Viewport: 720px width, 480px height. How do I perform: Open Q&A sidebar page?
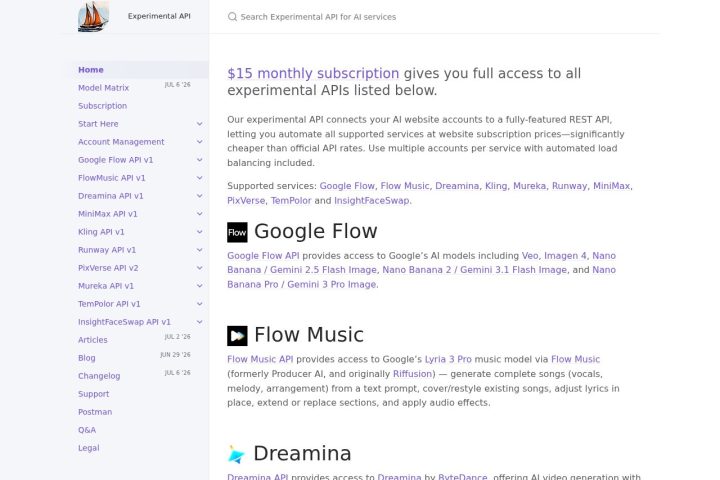click(x=87, y=430)
